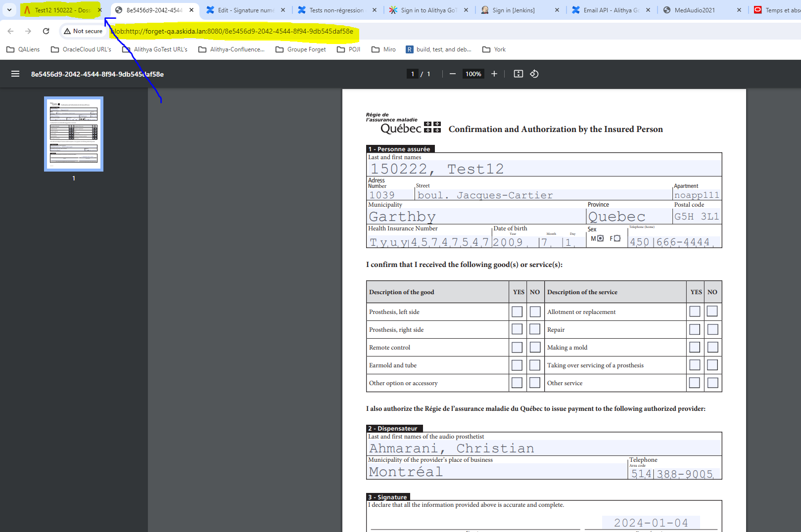Check YES for Prosthesis, left side
Screen dimensions: 801x532
click(517, 311)
